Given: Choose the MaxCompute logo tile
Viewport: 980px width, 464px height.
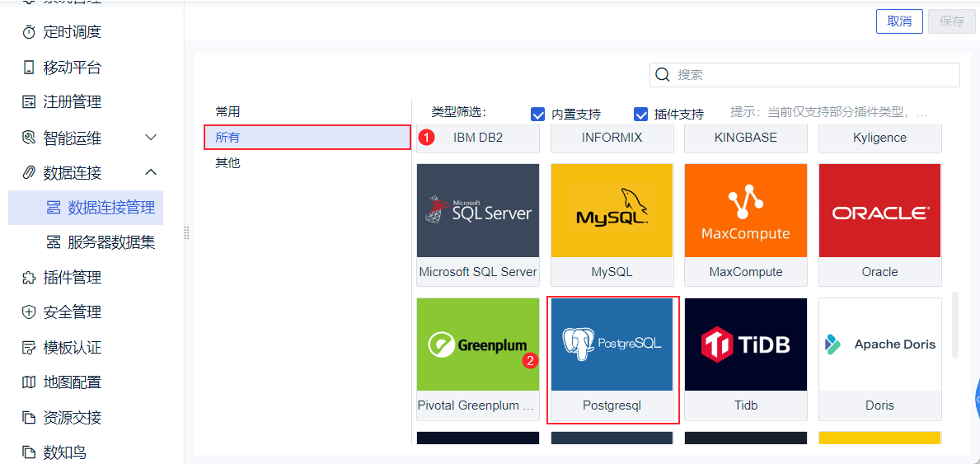Looking at the screenshot, I should pos(746,210).
